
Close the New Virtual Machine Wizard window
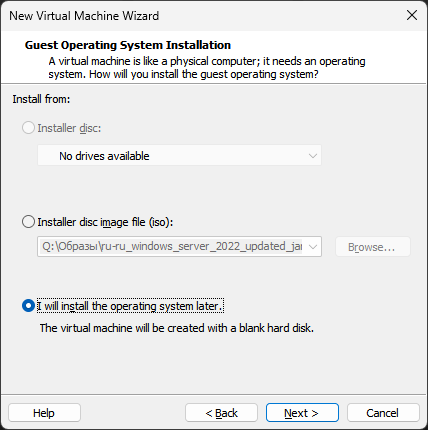pos(412,15)
